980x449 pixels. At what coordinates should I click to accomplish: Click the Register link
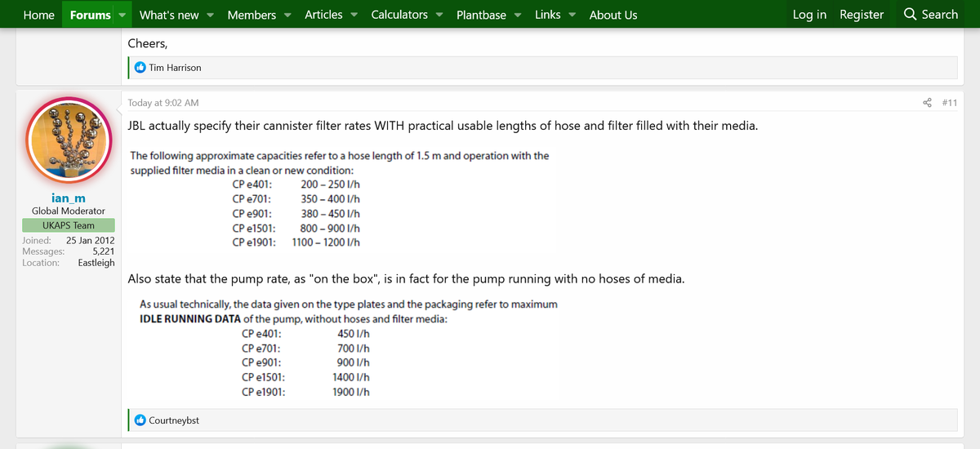point(862,15)
